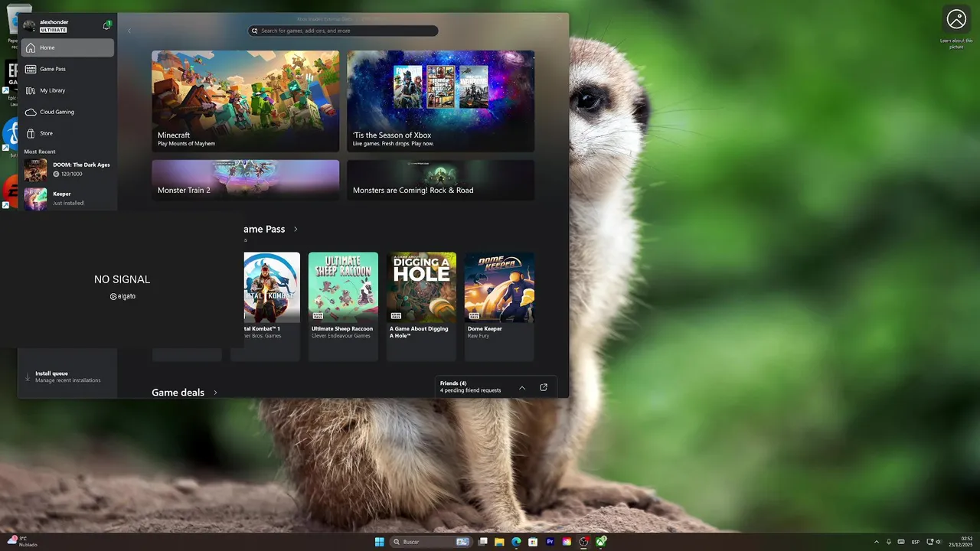
Task: Expand the Game deals section chevron
Action: 215,393
